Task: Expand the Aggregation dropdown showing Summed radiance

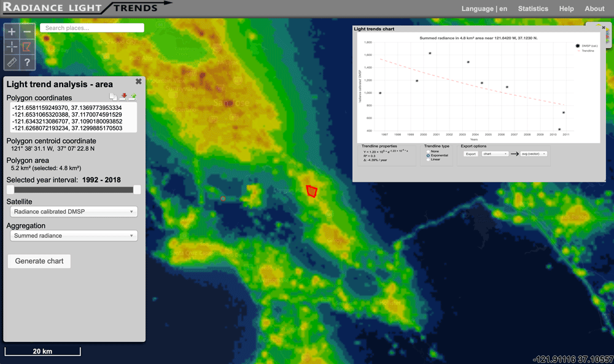Action: tap(74, 236)
